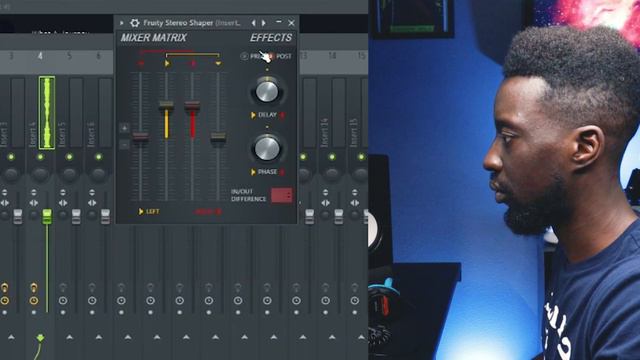Select mixer track number 6
This screenshot has height=360, width=640.
98,56
